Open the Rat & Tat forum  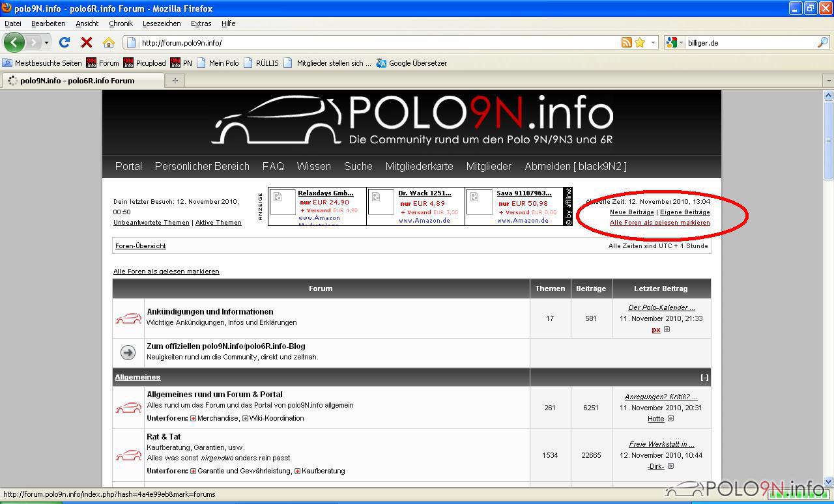click(164, 437)
